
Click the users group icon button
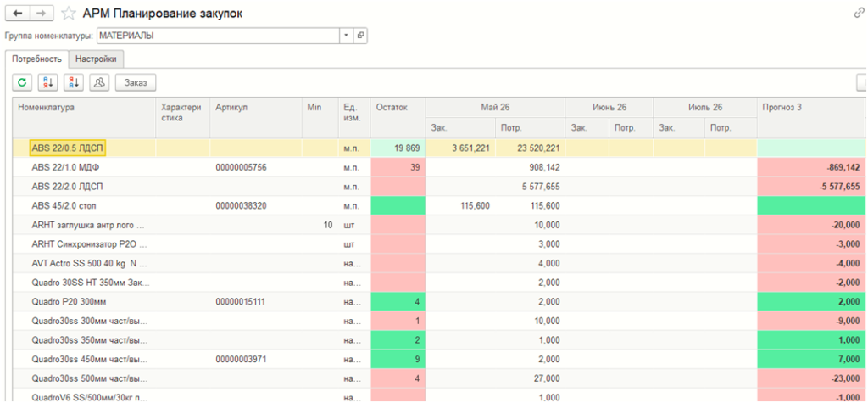click(x=99, y=82)
